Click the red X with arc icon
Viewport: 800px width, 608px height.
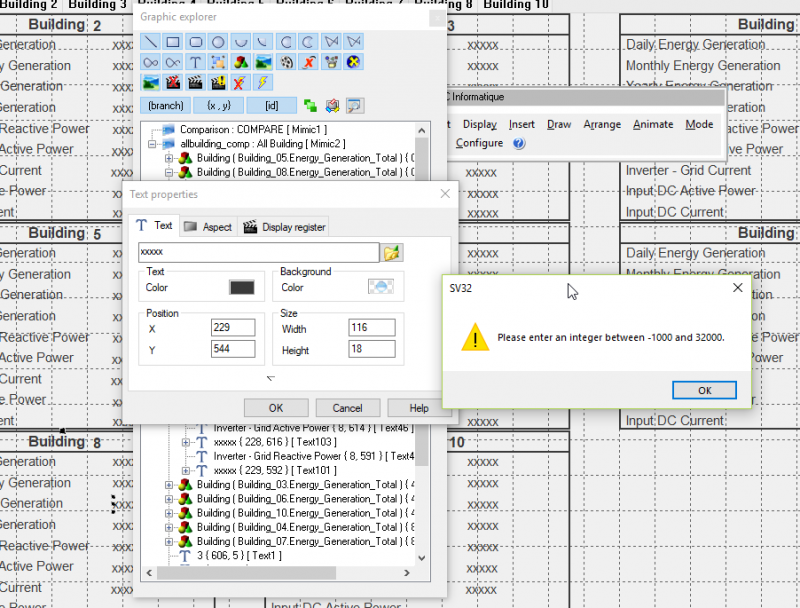309,62
